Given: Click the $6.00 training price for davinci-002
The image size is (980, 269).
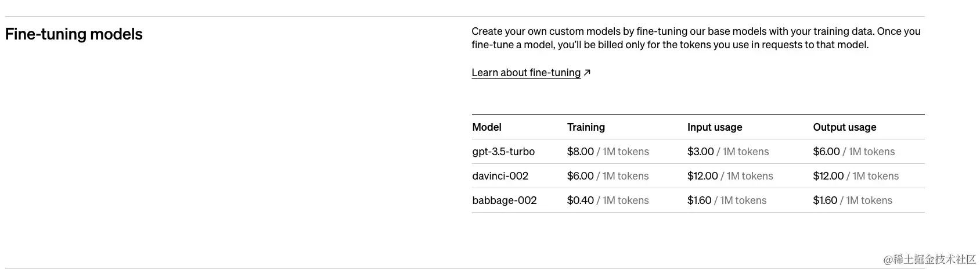Looking at the screenshot, I should (x=581, y=176).
